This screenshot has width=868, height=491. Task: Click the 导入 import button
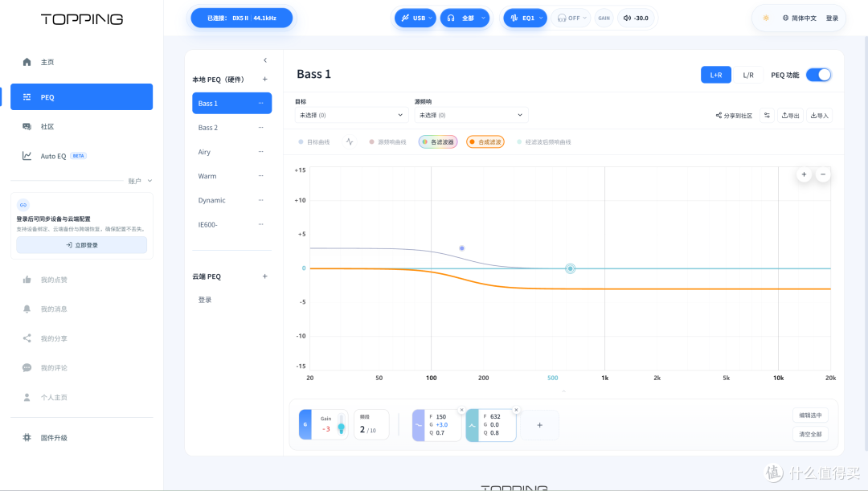[x=820, y=116]
